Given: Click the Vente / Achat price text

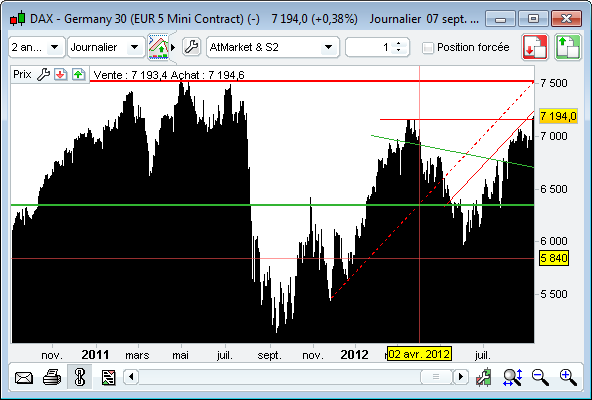Looking at the screenshot, I should point(169,75).
